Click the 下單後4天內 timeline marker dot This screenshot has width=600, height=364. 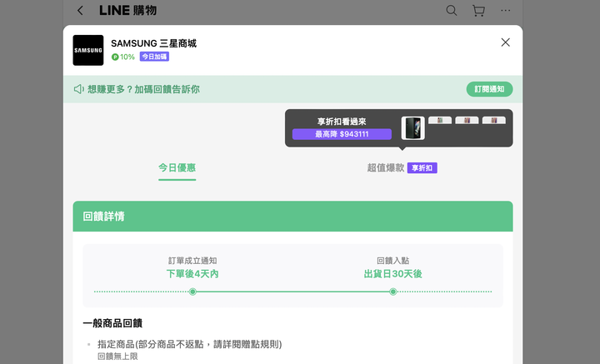[x=192, y=292]
